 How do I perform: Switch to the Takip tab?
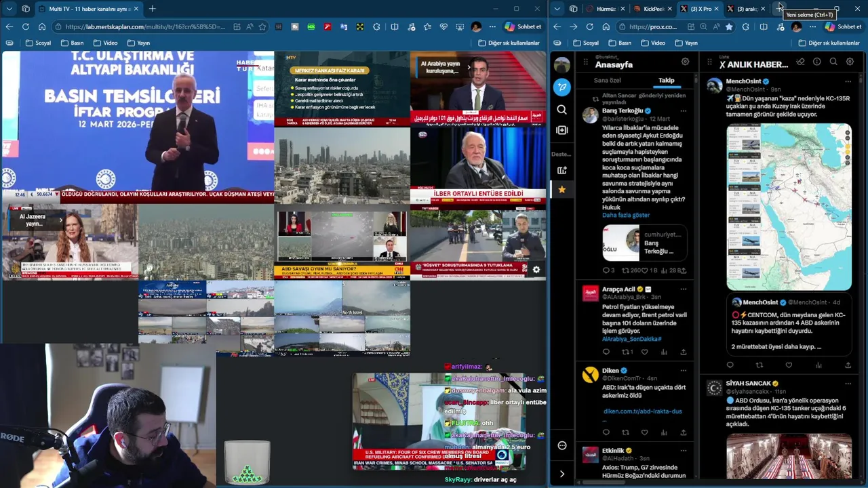(x=667, y=81)
